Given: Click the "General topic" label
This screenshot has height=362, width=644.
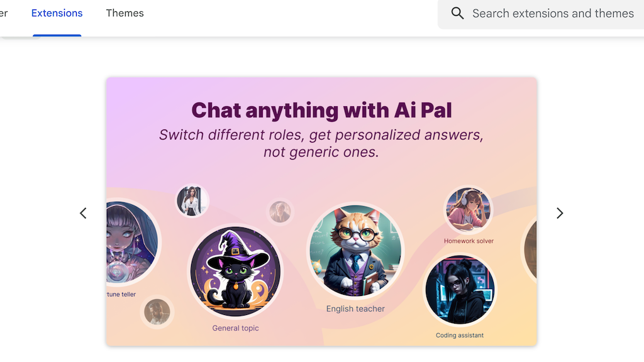Looking at the screenshot, I should point(235,328).
